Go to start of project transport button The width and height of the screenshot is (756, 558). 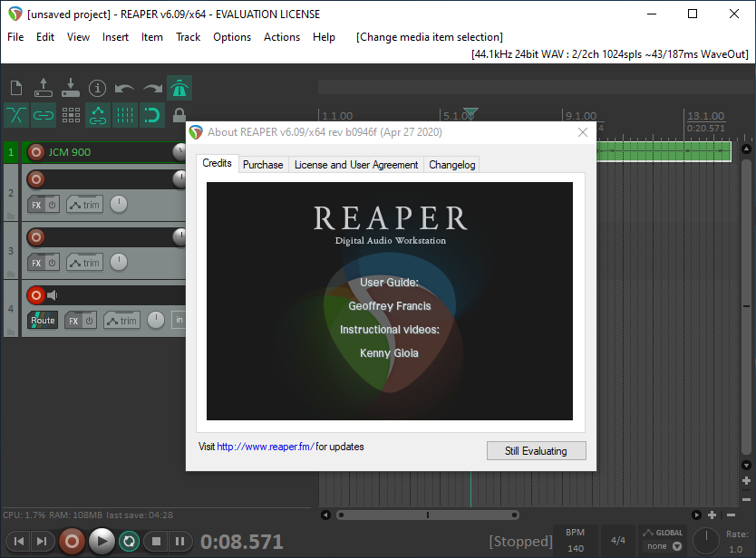(19, 541)
